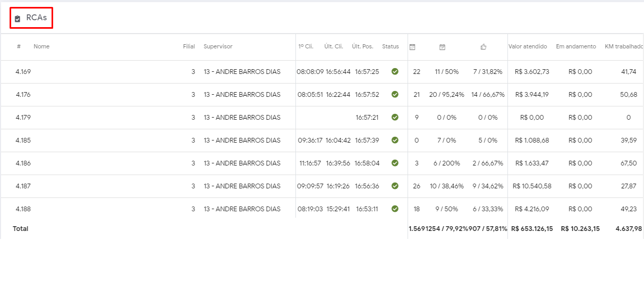Click green status check for row 4.169
Image resolution: width=644 pixels, height=281 pixels.
[395, 71]
